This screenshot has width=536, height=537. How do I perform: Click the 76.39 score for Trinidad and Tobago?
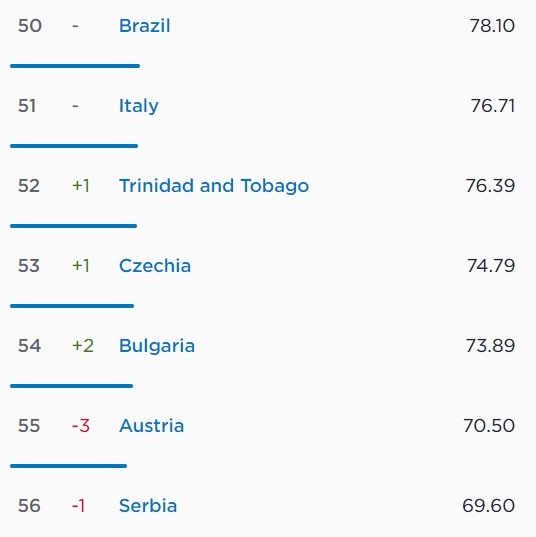(x=490, y=186)
